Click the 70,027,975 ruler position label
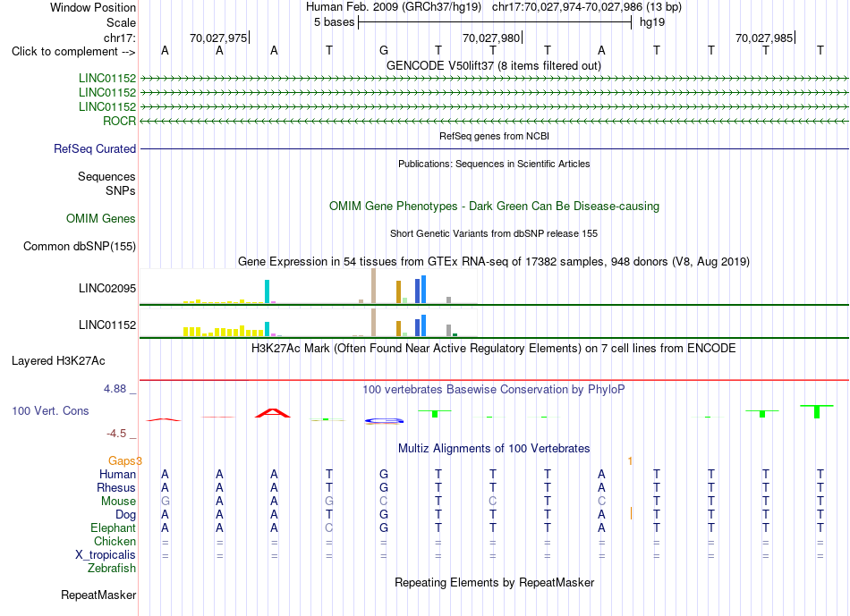 (218, 38)
